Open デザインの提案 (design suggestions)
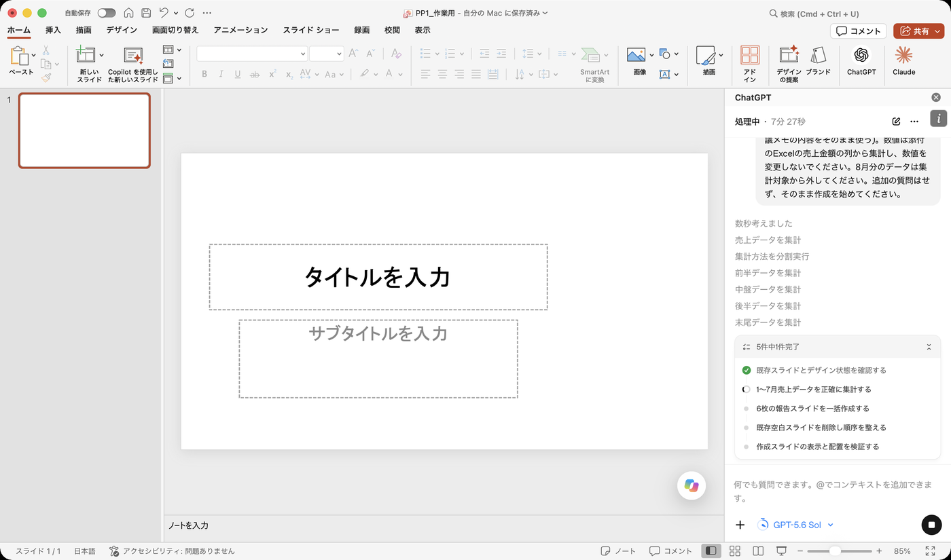 (789, 64)
